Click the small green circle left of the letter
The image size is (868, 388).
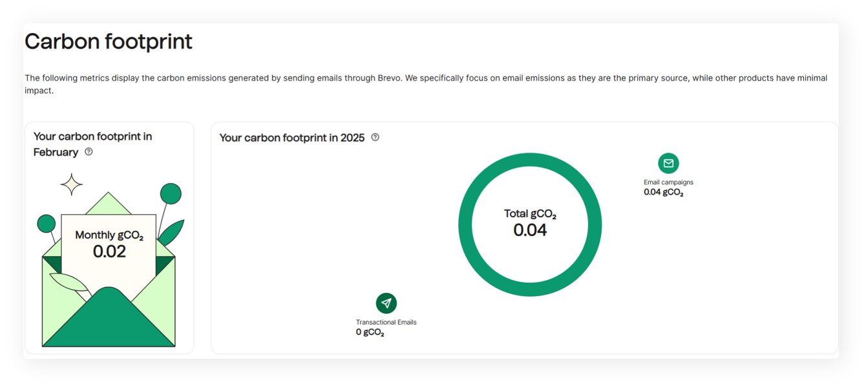pyautogui.click(x=47, y=224)
